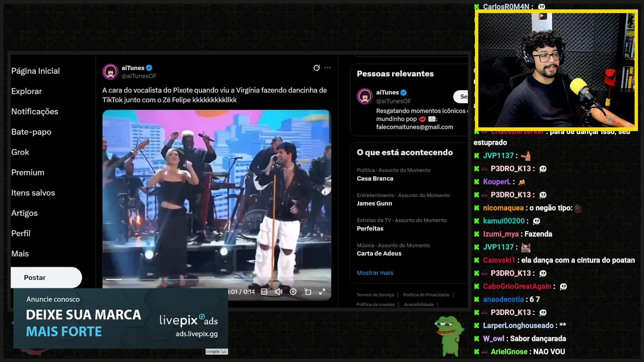644x362 pixels.
Task: Toggle closed captions on the video
Action: click(x=264, y=292)
